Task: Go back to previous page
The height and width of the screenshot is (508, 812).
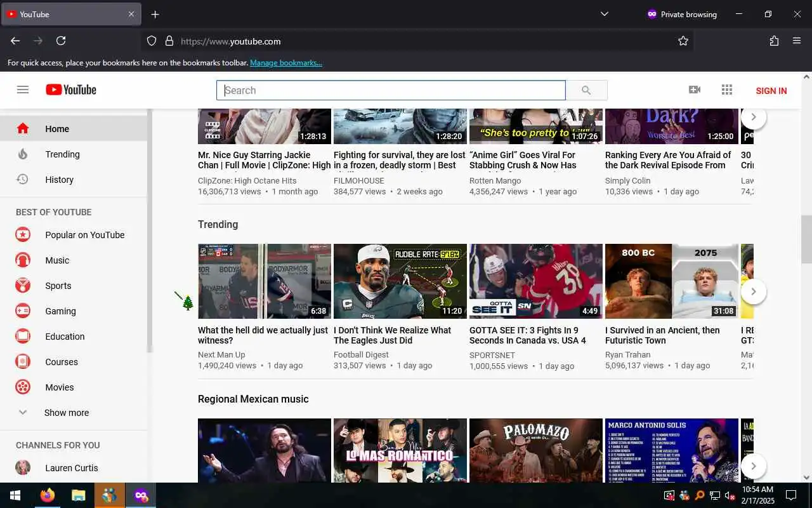Action: (15, 41)
